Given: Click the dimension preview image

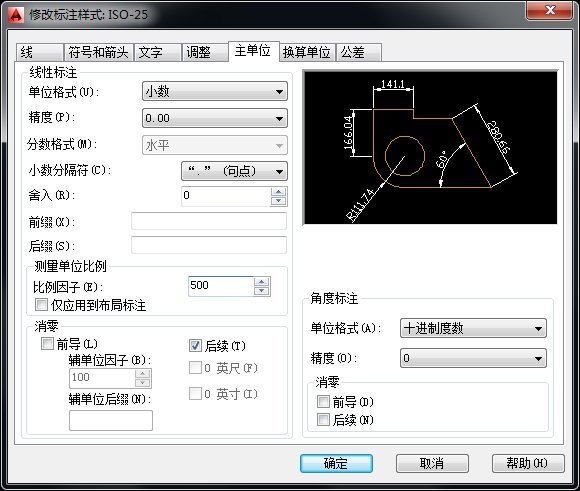Looking at the screenshot, I should click(x=430, y=147).
